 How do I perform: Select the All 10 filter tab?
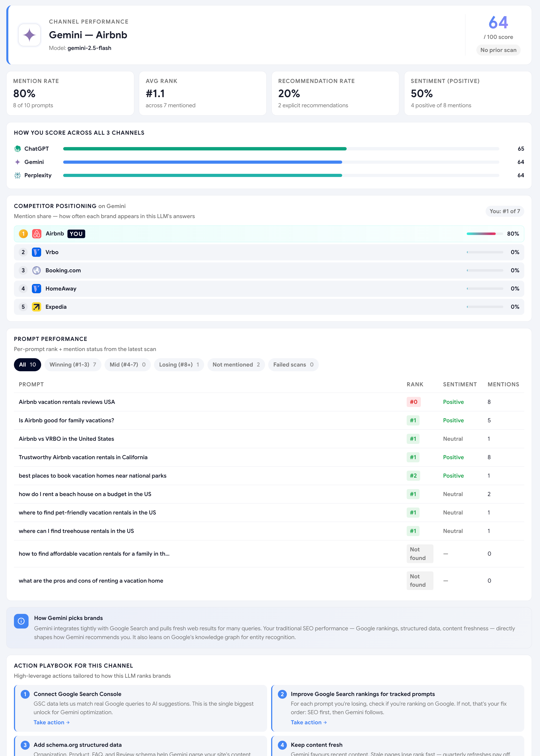click(27, 365)
